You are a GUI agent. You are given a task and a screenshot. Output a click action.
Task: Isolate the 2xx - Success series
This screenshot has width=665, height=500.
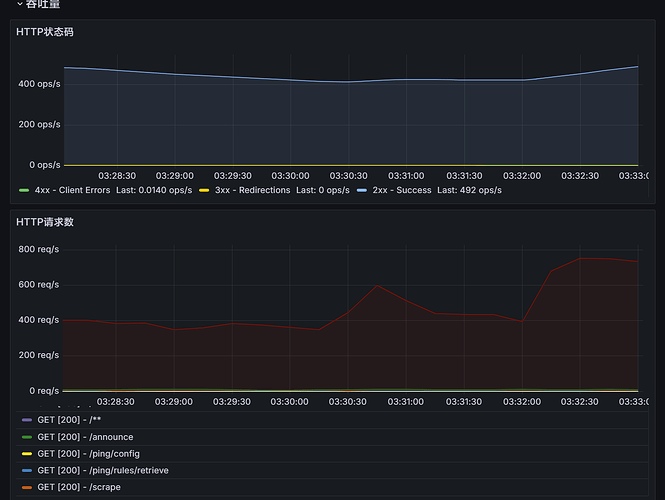click(402, 190)
